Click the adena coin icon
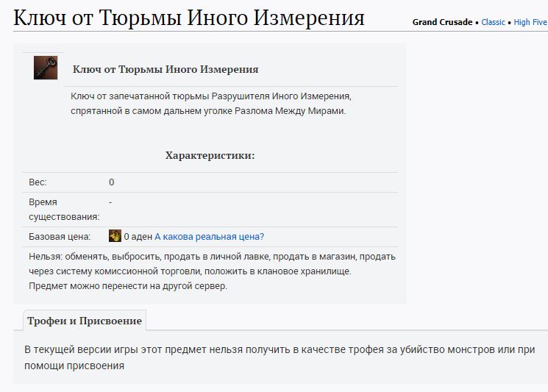The image size is (548, 392). point(115,236)
